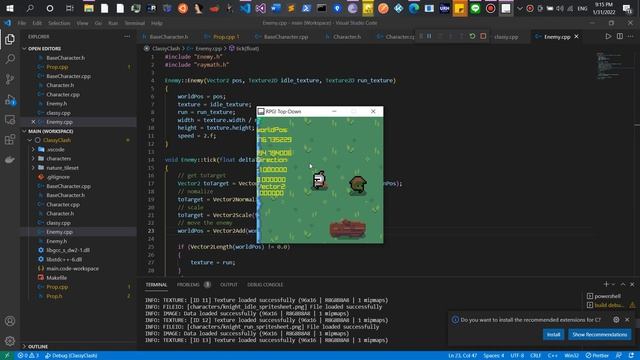Open Makefile in the explorer tree
This screenshot has height=360, width=640.
[56, 278]
